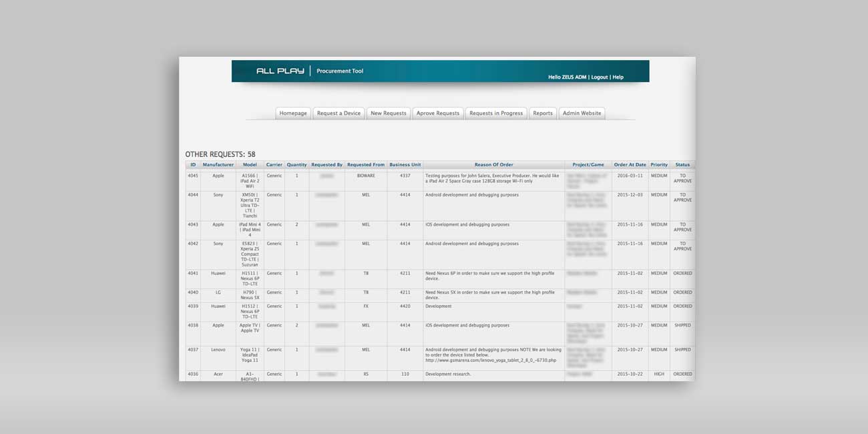Image resolution: width=868 pixels, height=434 pixels.
Task: Go to the Homepage tab
Action: pyautogui.click(x=293, y=114)
